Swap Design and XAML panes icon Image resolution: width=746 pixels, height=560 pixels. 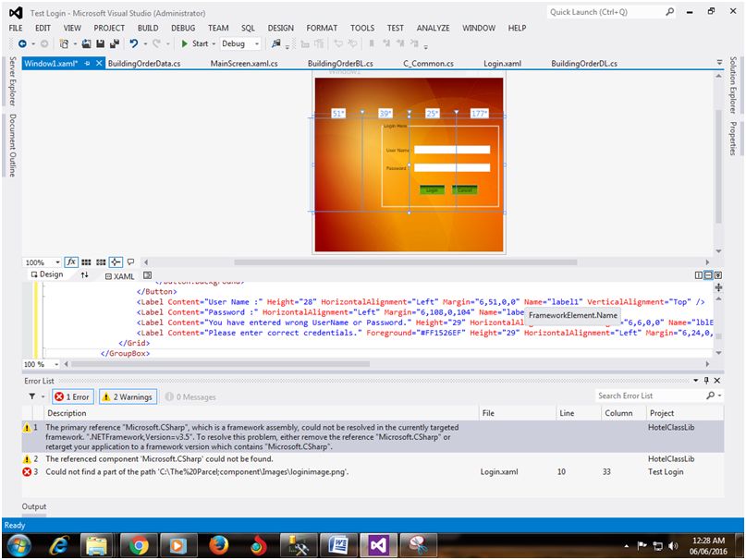85,275
